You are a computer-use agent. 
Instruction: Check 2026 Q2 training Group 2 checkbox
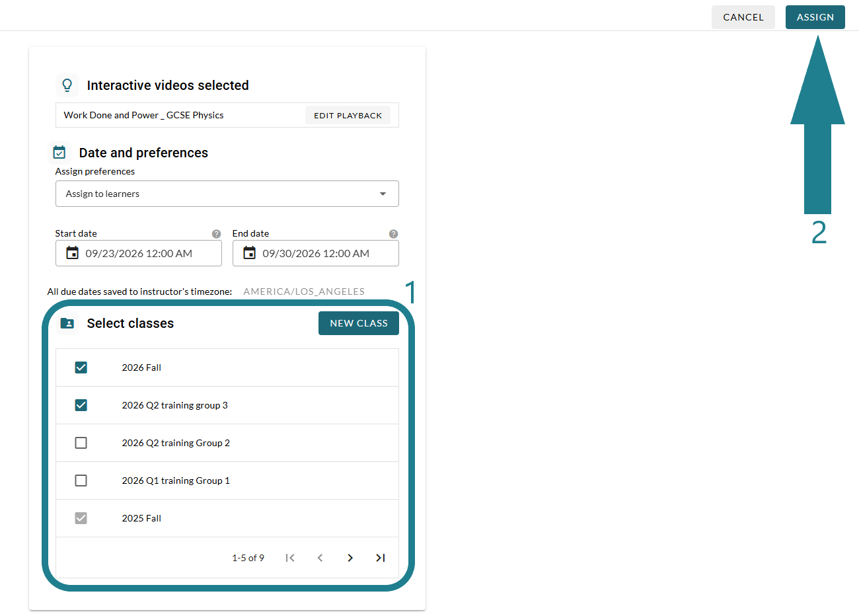[x=81, y=443]
